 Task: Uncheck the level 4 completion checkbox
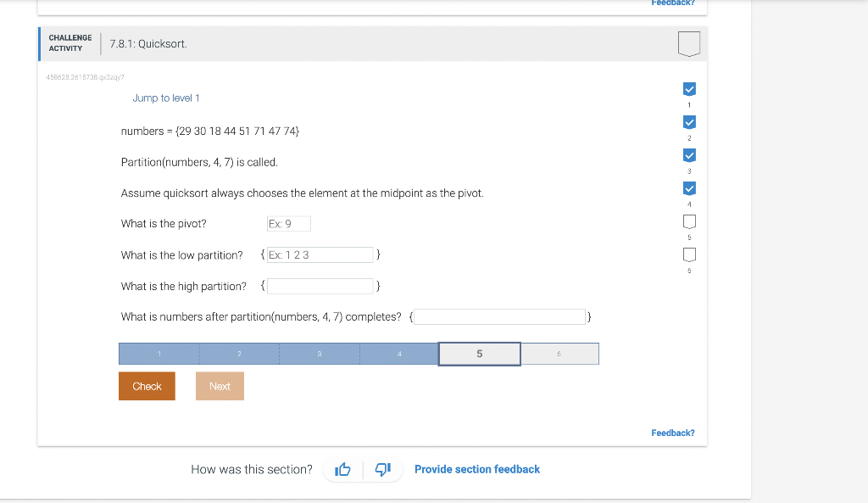pyautogui.click(x=689, y=187)
